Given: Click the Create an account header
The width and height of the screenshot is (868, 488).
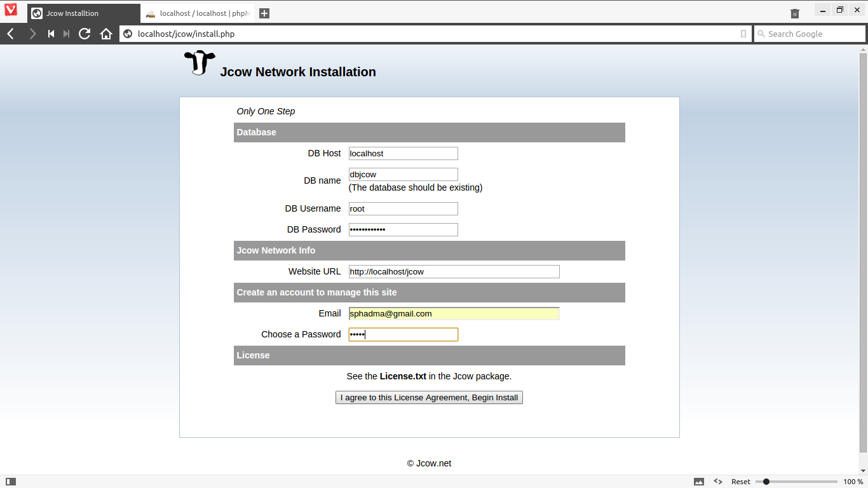Looking at the screenshot, I should pyautogui.click(x=430, y=292).
